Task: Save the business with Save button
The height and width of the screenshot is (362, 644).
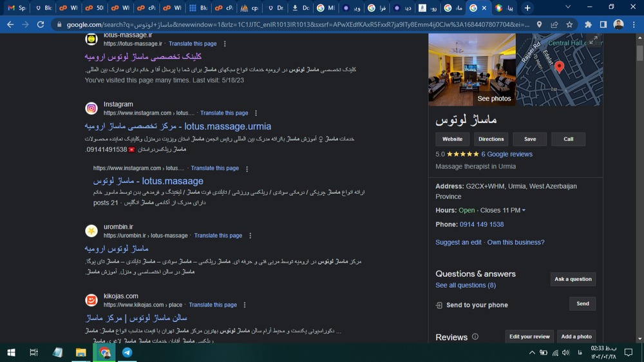Action: pos(530,139)
